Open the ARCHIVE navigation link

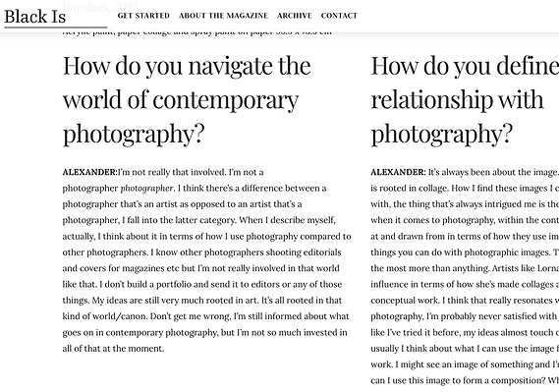click(295, 16)
